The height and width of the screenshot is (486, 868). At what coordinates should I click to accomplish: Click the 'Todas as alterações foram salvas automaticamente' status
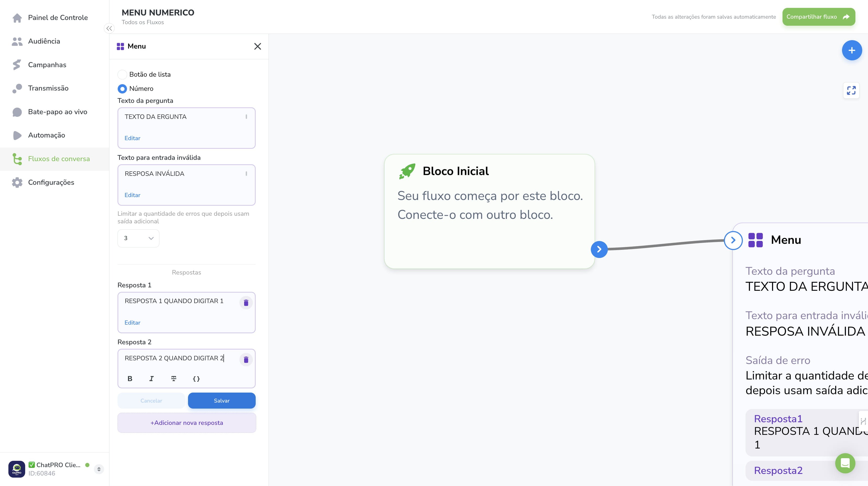point(714,17)
